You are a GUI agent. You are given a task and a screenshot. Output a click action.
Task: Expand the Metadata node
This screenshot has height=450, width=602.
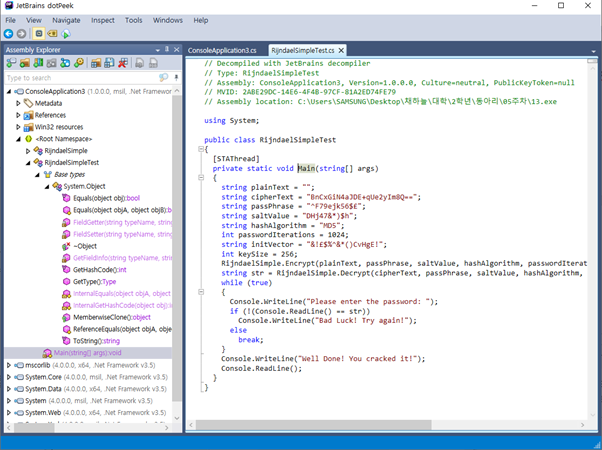coord(18,103)
